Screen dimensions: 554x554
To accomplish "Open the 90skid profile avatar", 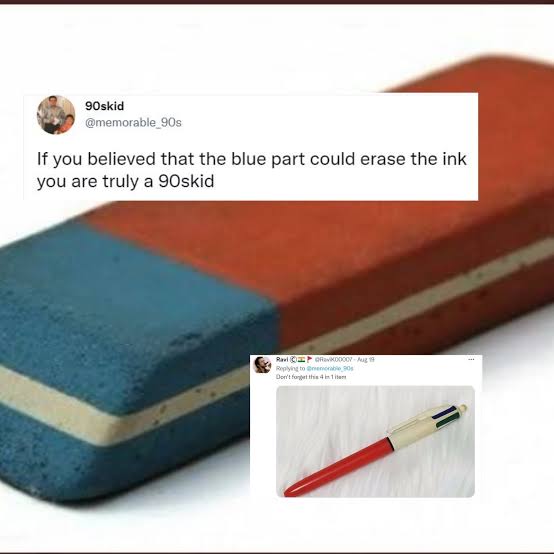I will click(x=56, y=115).
